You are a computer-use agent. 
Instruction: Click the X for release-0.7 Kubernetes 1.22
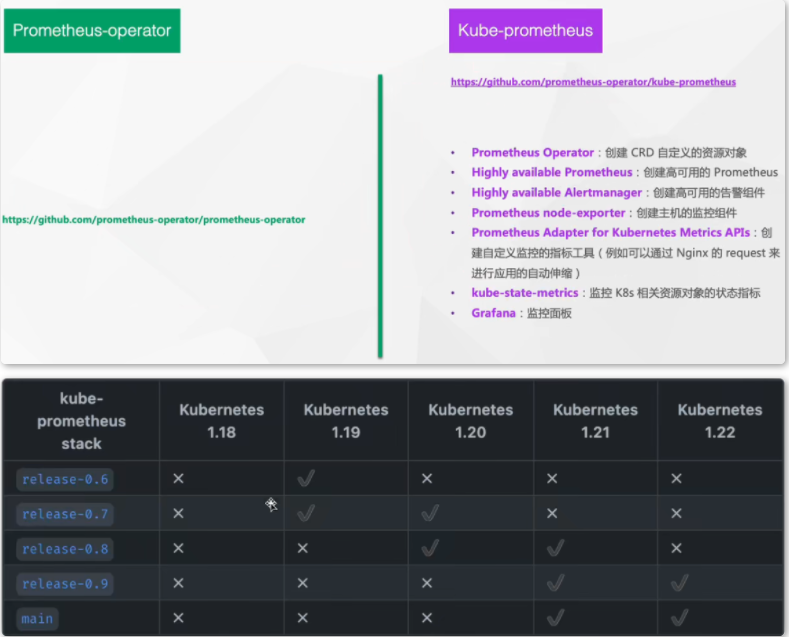(x=676, y=513)
